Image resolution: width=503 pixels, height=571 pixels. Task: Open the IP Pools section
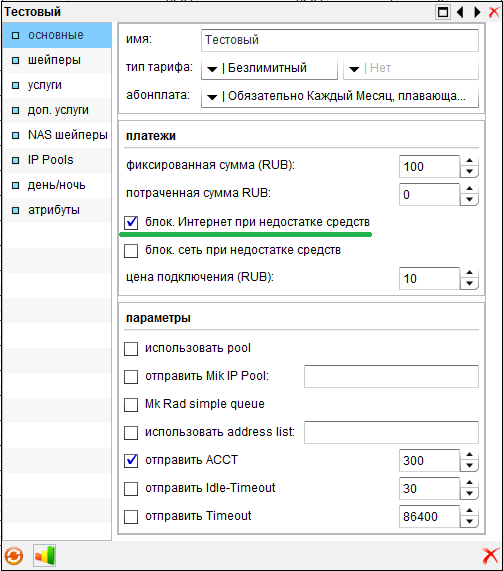click(57, 160)
